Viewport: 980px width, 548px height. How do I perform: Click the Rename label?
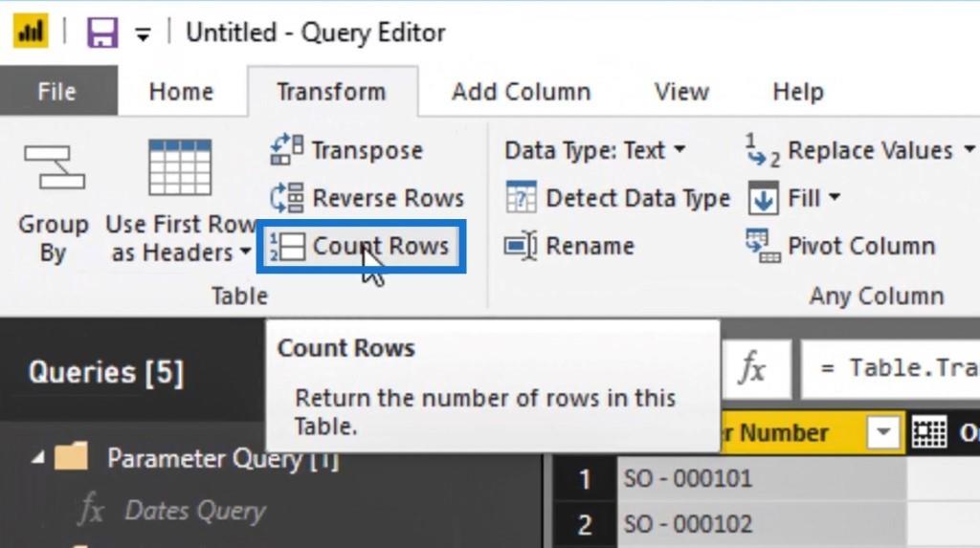click(590, 246)
